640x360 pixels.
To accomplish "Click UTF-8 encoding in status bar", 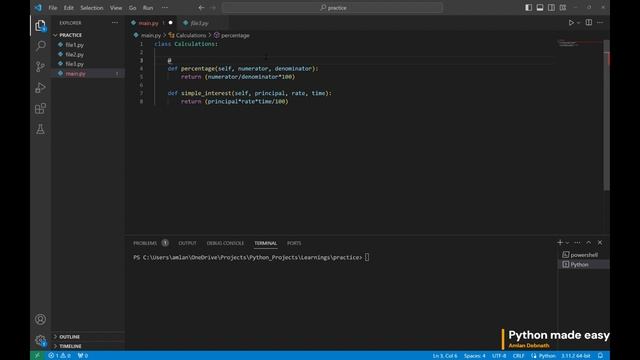I will [499, 356].
